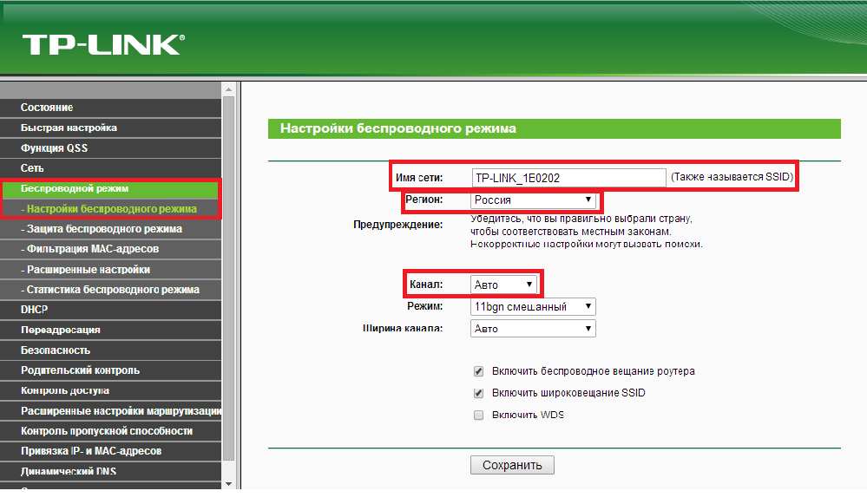The width and height of the screenshot is (867, 504).
Task: Select Контроль пропускной способности
Action: tap(110, 431)
